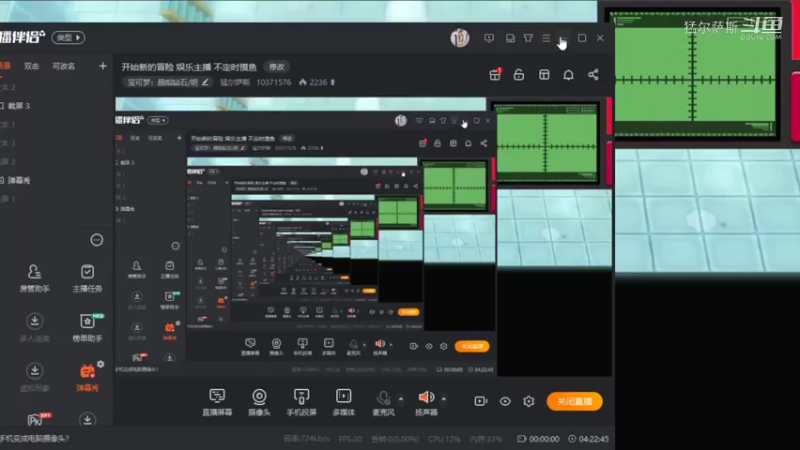Screen dimensions: 800x450
Task: Open the 类型 dropdown next to the logo
Action: click(68, 38)
